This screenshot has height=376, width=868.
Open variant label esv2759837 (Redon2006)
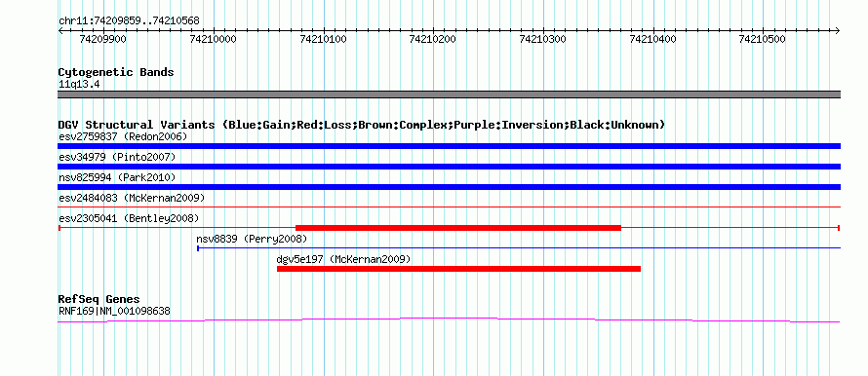[x=123, y=136]
